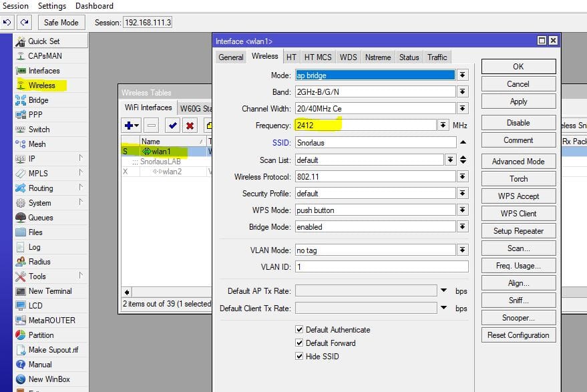Select the wlan1 row in interface list
This screenshot has height=392, width=587.
pos(161,152)
